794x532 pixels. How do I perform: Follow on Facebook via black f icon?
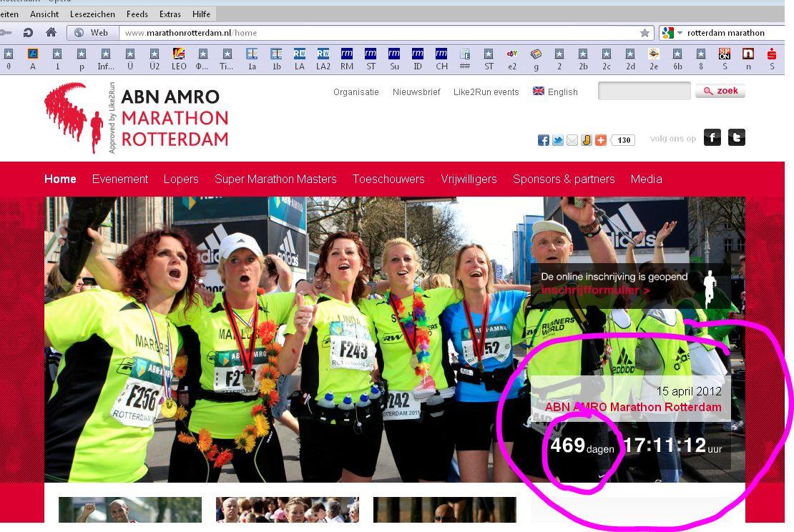point(712,138)
